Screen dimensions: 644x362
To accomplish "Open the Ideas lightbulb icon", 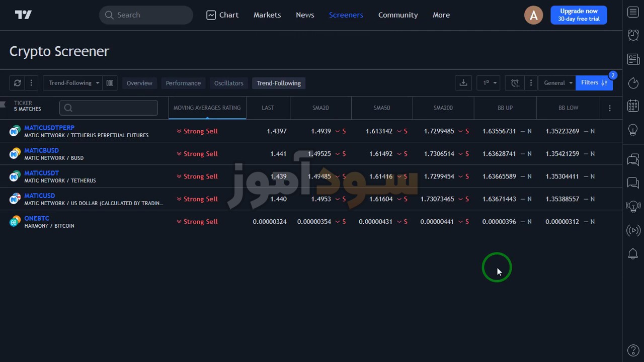I will (633, 130).
